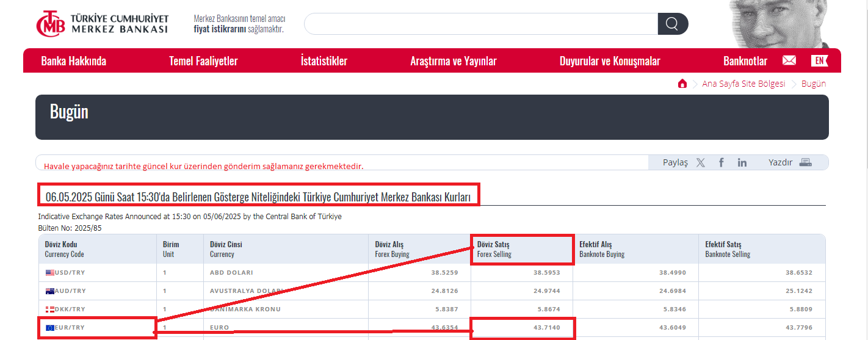The width and height of the screenshot is (868, 340).
Task: Click the Australian flag in AUD/TRY row
Action: [x=50, y=291]
